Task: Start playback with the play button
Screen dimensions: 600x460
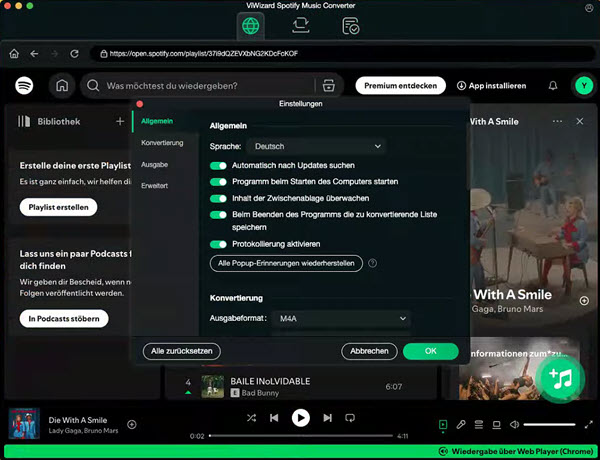Action: [x=301, y=418]
